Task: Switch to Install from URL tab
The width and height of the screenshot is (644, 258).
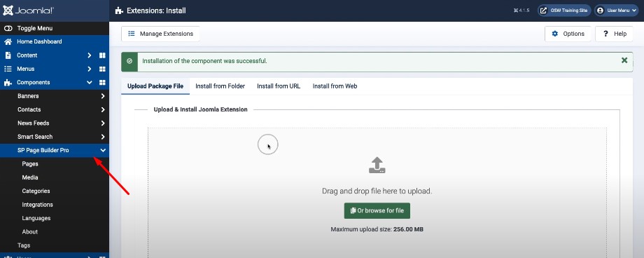Action: [x=279, y=86]
